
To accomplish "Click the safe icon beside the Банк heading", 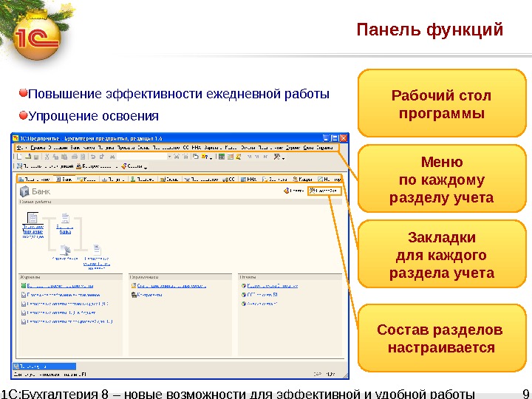I will coord(24,191).
